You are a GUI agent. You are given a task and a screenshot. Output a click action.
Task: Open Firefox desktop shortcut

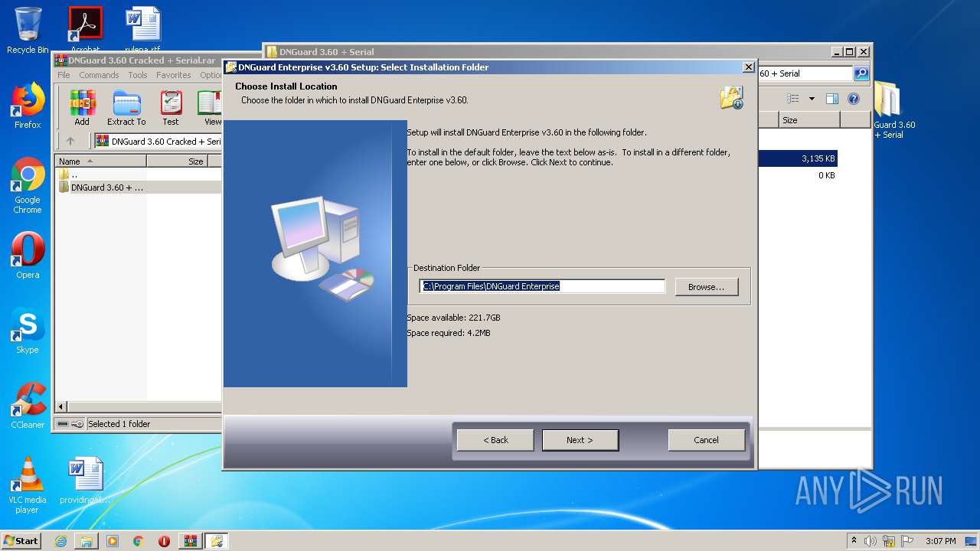pyautogui.click(x=28, y=106)
